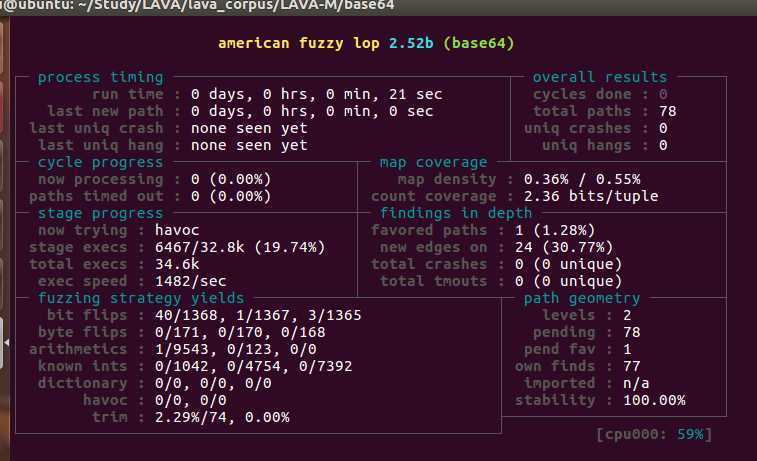This screenshot has height=461, width=757.
Task: Click the count coverage value '2.36 bits/tuple'
Action: pos(591,196)
